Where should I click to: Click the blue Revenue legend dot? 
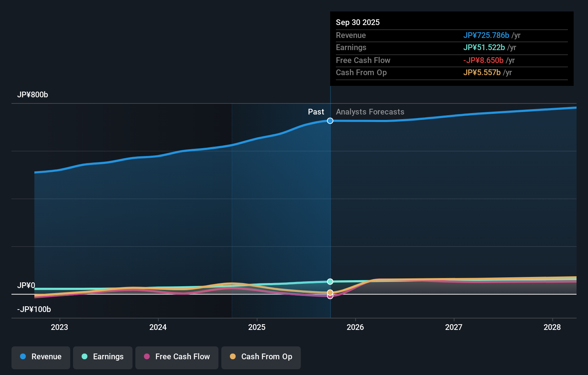click(23, 357)
